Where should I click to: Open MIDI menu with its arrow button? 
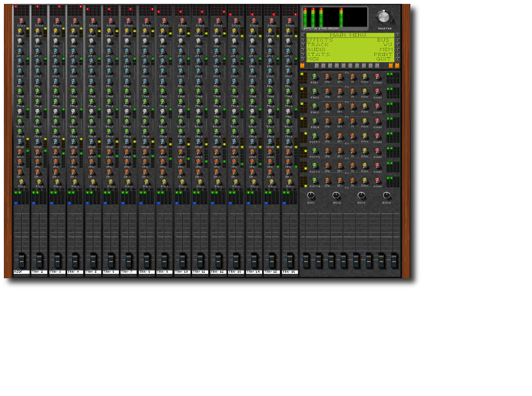click(x=303, y=59)
